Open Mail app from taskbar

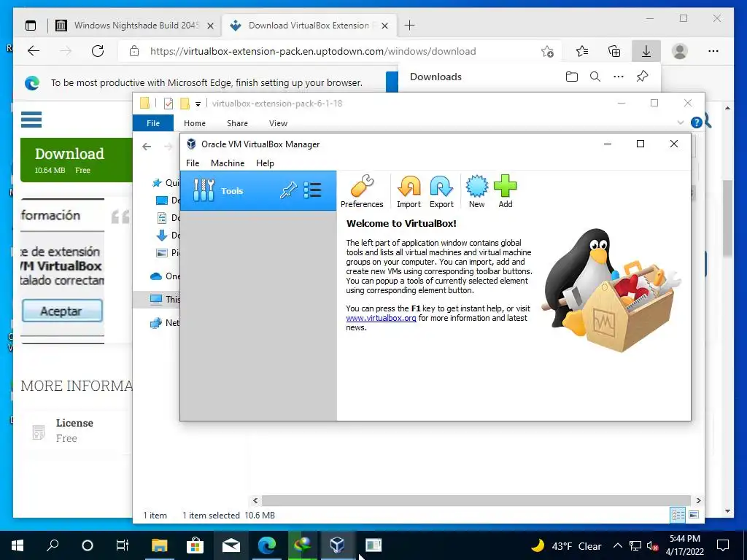(x=231, y=545)
